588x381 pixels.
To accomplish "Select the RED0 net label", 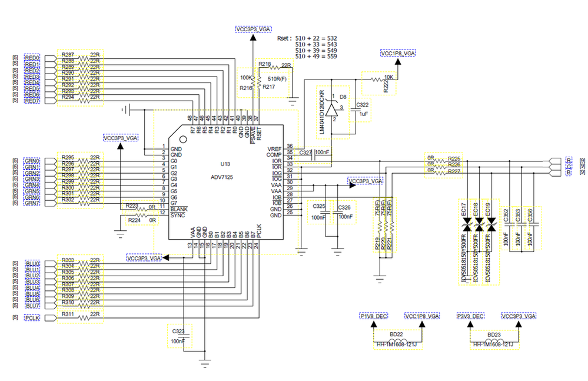I will click(32, 58).
